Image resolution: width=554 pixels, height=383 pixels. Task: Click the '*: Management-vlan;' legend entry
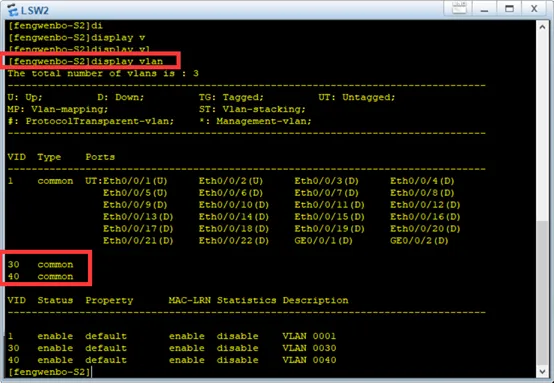click(255, 121)
